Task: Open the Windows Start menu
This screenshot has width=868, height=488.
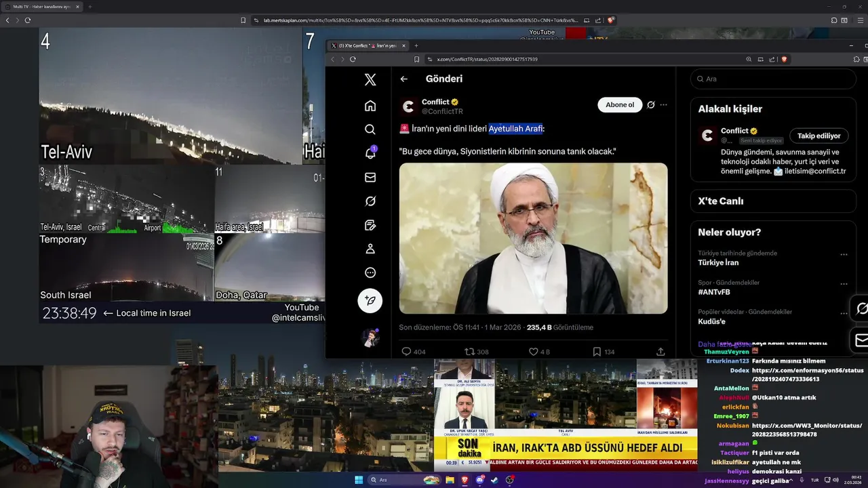Action: click(359, 480)
